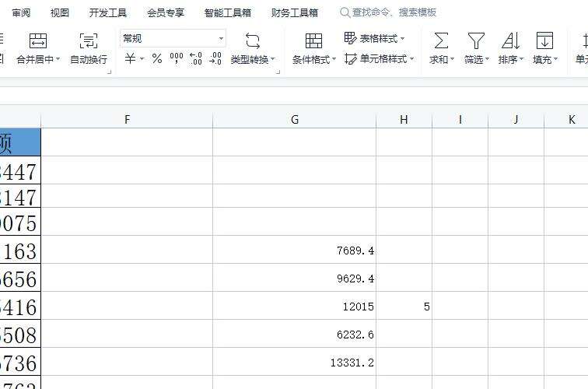Open alignment group dialog launcher
This screenshot has width=588, height=389.
tap(109, 72)
